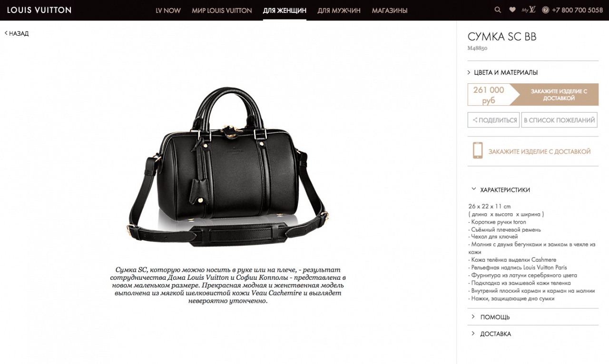Open the Магазины menu item
This screenshot has width=609, height=364.
click(390, 10)
